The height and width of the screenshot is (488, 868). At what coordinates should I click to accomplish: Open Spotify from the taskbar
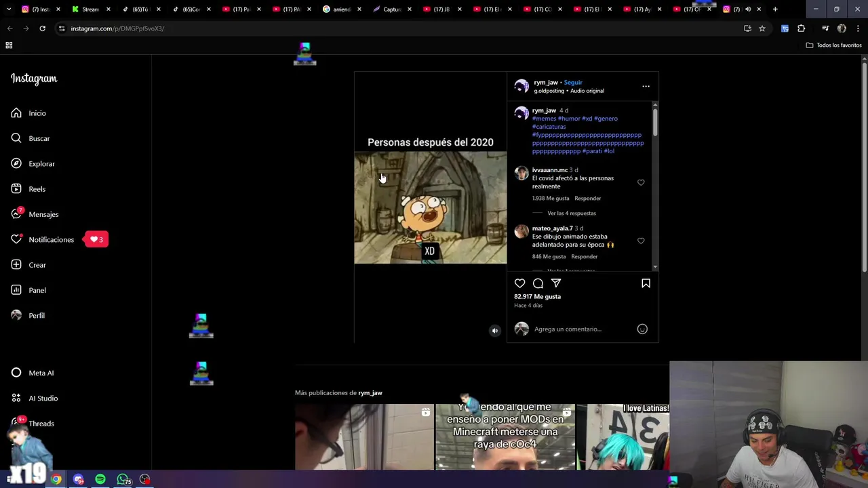(100, 479)
